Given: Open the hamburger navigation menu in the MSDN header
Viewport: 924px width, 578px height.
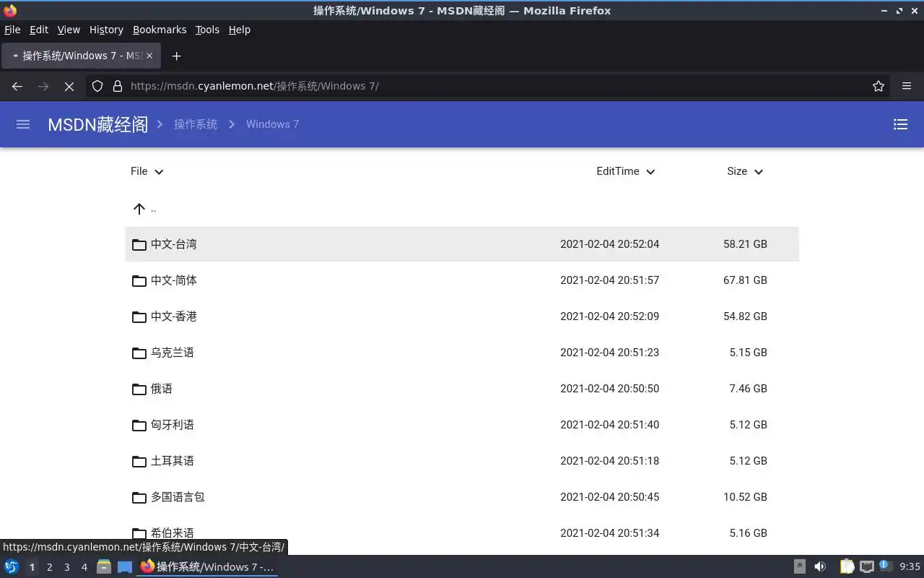Looking at the screenshot, I should 23,124.
